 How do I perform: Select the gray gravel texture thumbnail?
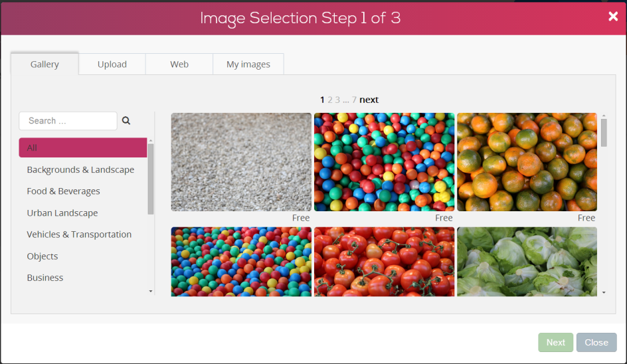pos(241,162)
